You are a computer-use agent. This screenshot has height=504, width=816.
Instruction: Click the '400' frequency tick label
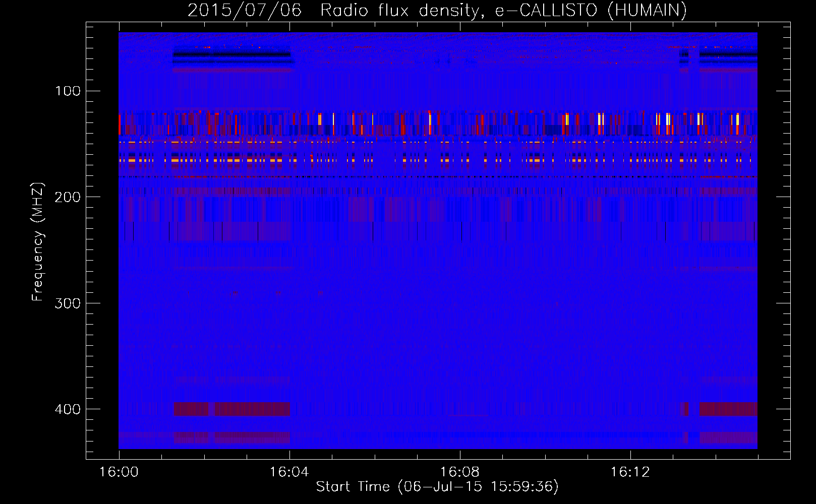68,409
